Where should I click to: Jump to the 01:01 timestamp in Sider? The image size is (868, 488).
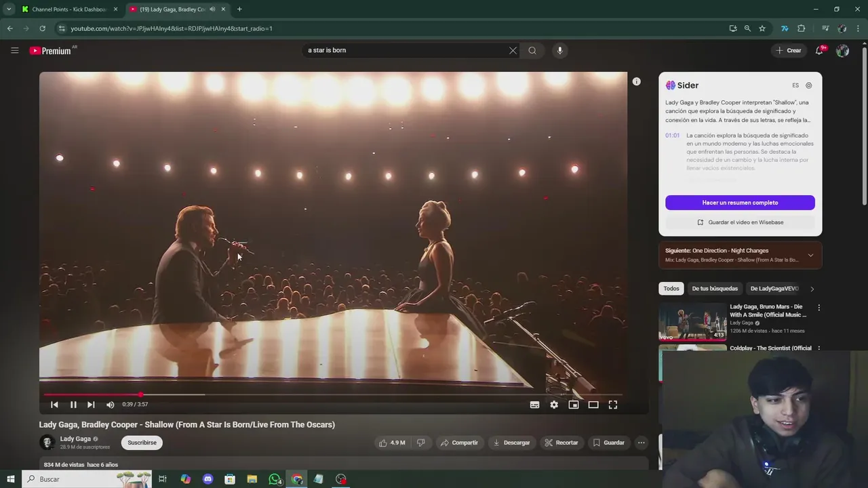pyautogui.click(x=672, y=136)
